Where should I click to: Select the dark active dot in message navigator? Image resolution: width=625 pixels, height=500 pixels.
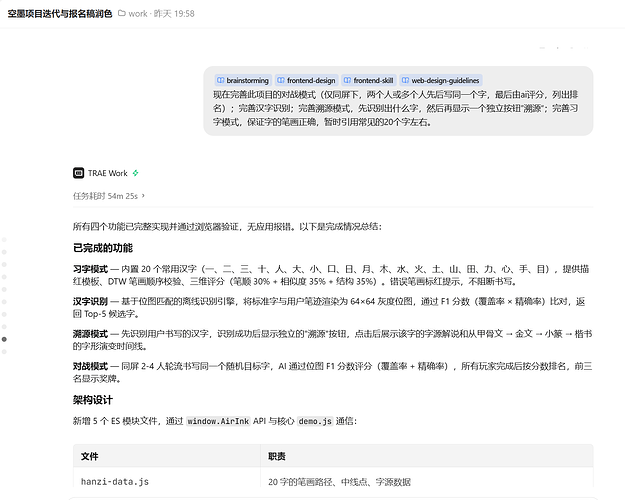tap(4, 339)
